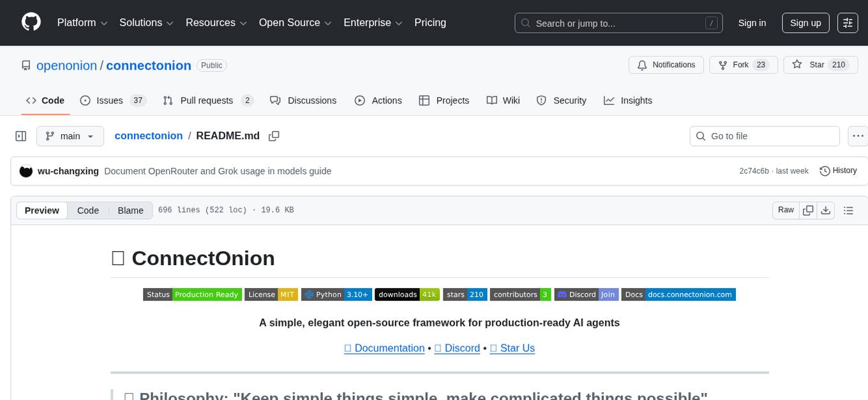Open the commit History icon button
Screen dimensions: 868x400
[838, 171]
